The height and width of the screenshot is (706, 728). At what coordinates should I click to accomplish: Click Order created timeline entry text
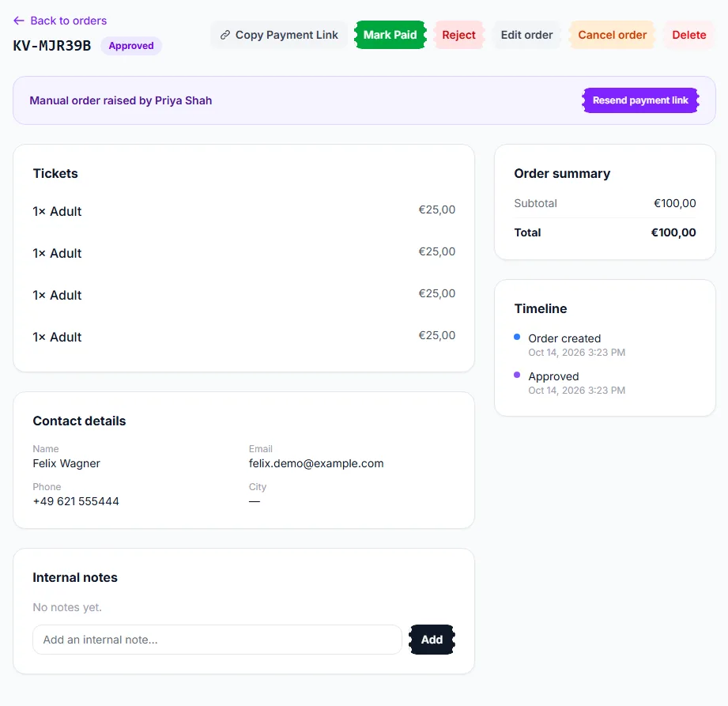564,338
